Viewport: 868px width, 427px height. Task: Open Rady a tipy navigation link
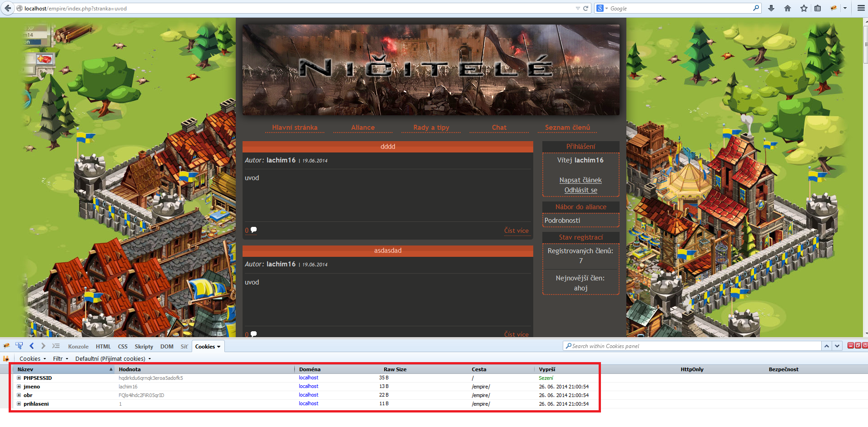tap(431, 128)
